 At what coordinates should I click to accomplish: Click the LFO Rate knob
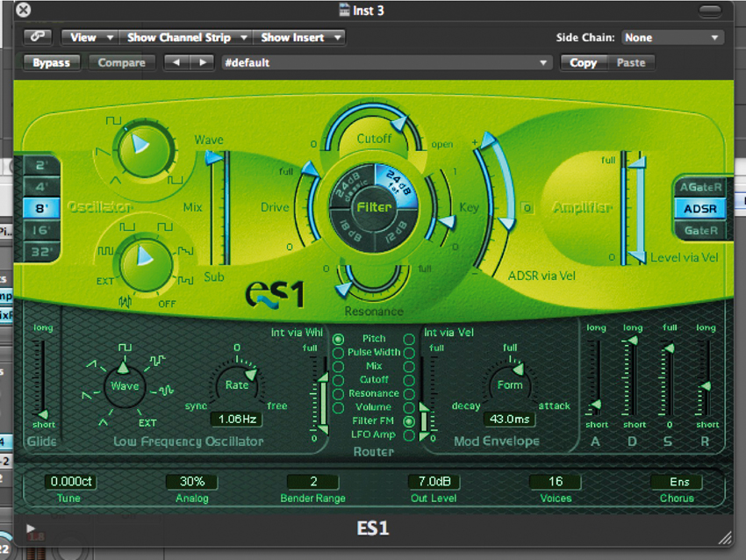[236, 384]
